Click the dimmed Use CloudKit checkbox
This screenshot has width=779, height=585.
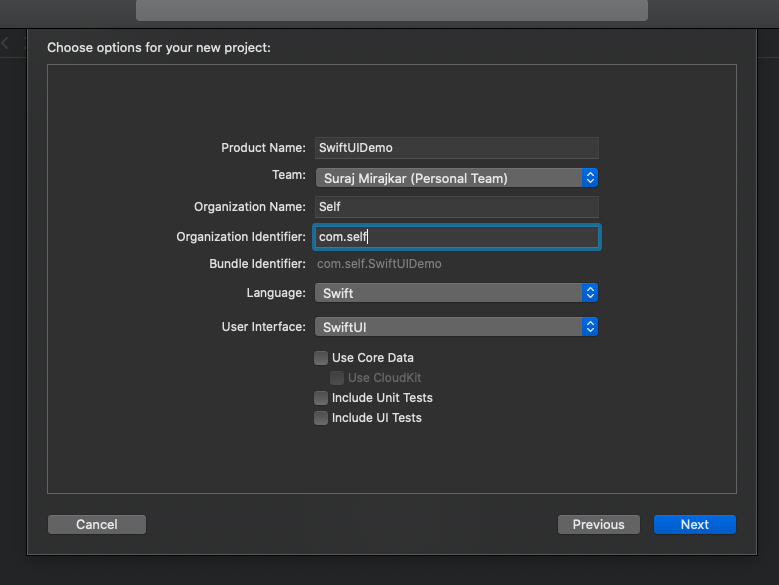[337, 378]
